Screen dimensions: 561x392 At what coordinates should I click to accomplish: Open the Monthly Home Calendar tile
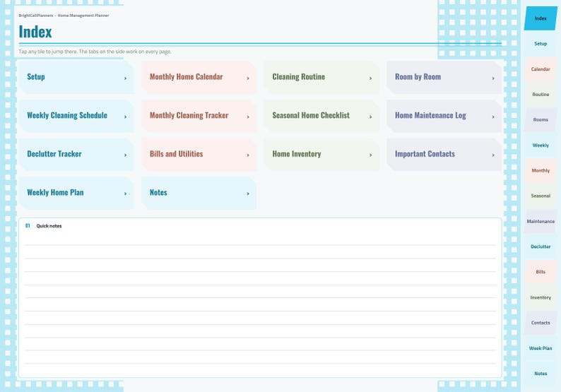tap(199, 77)
